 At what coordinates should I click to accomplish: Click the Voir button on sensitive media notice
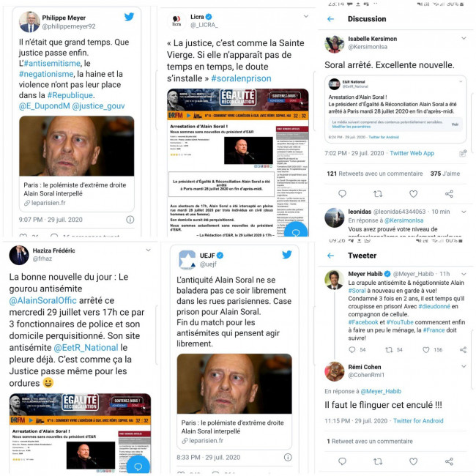click(x=455, y=124)
